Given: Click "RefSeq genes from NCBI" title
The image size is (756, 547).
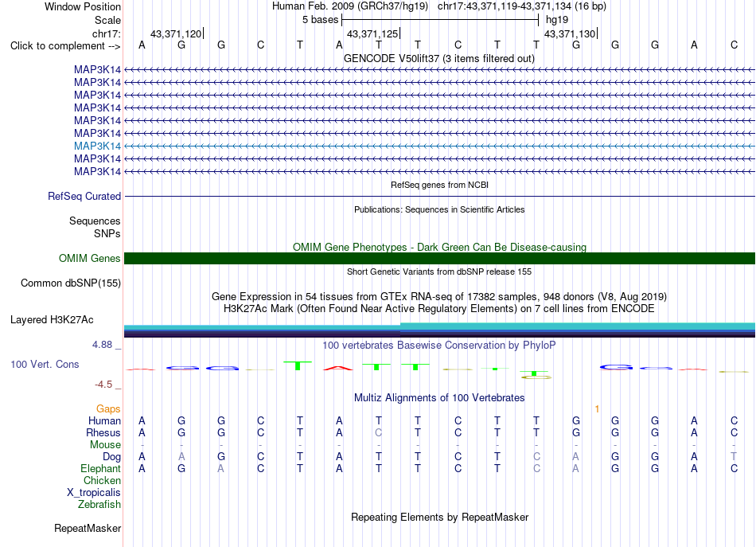Looking at the screenshot, I should click(439, 185).
